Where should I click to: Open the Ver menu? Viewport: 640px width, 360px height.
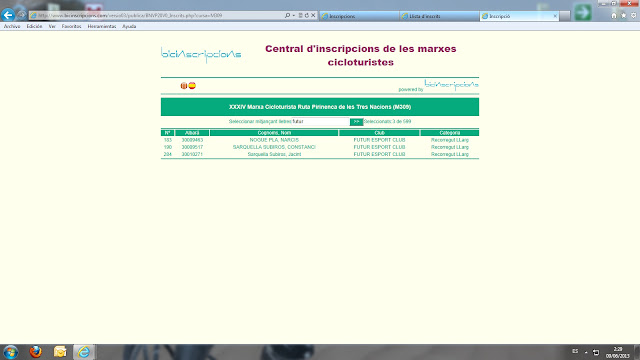pyautogui.click(x=52, y=26)
